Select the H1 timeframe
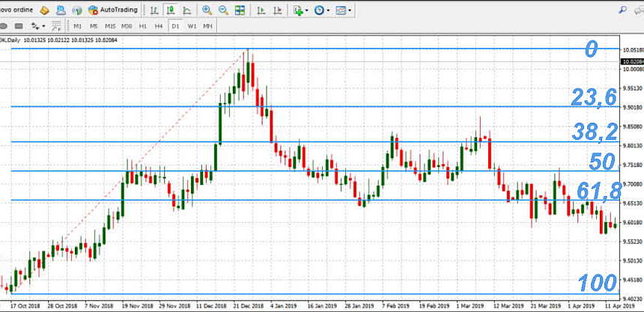The image size is (644, 312). [x=142, y=25]
